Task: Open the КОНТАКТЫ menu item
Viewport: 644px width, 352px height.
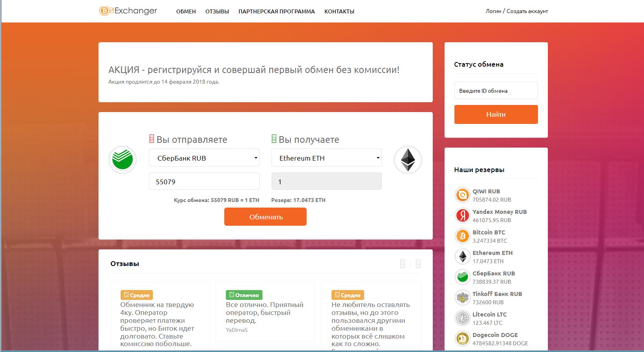Action: pyautogui.click(x=339, y=11)
